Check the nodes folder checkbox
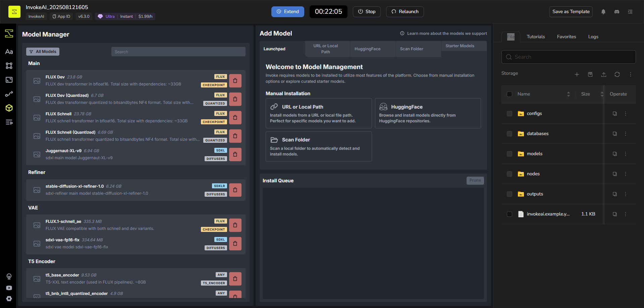 [509, 174]
